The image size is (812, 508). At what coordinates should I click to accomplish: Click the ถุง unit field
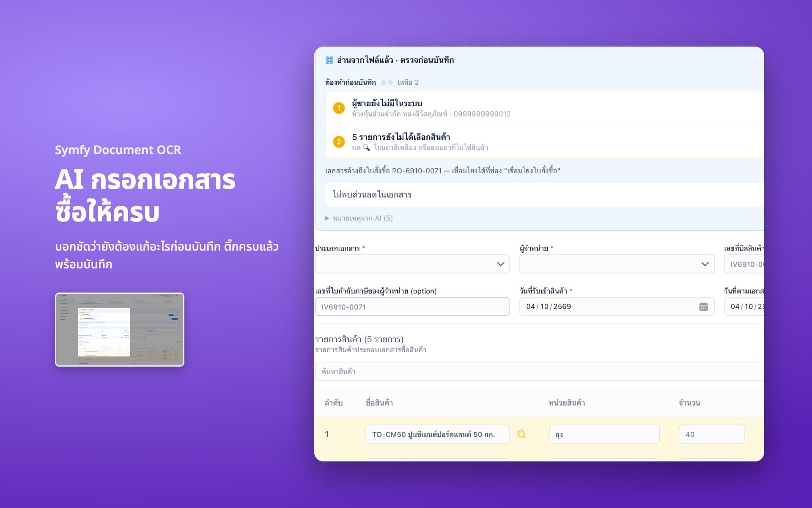pos(604,434)
